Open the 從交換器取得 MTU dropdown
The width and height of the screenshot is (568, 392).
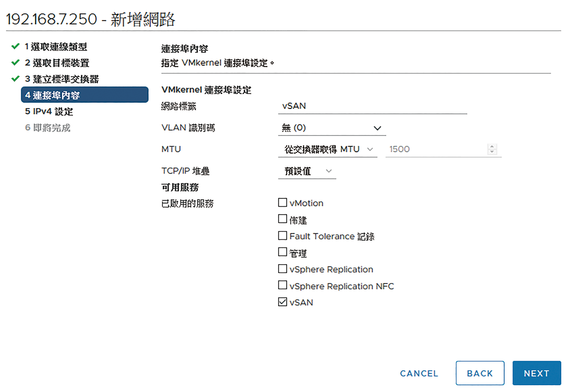click(328, 149)
